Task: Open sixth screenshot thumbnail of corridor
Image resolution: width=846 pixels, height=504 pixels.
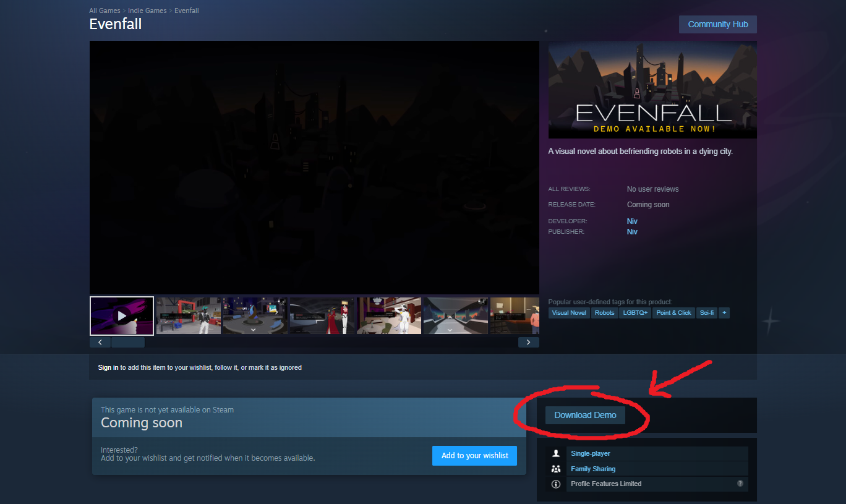Action: point(456,316)
